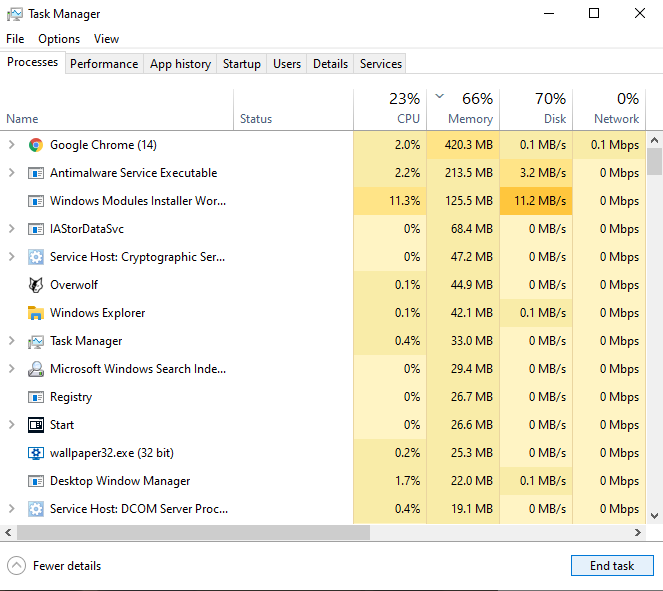
Task: Expand Microsoft Windows Search Indexer row
Action: click(12, 369)
